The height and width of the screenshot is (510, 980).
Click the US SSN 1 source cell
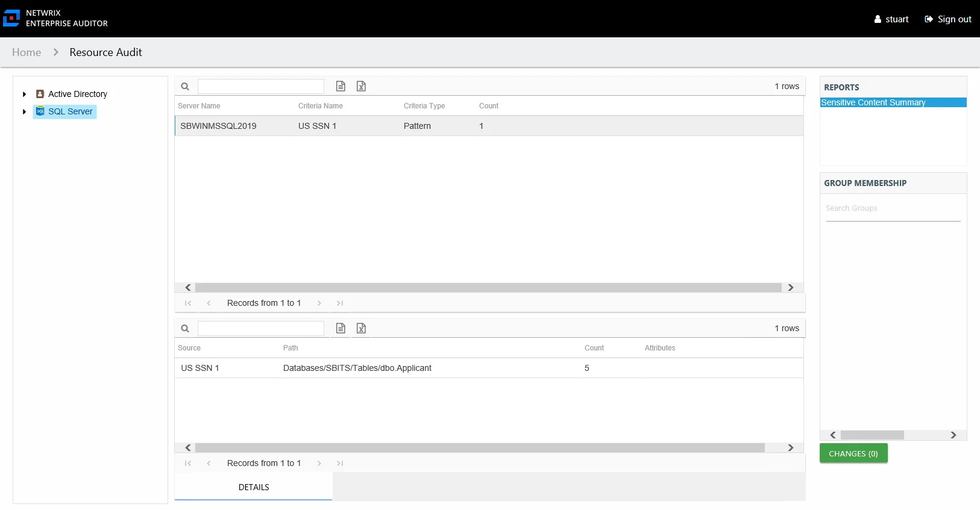(200, 368)
